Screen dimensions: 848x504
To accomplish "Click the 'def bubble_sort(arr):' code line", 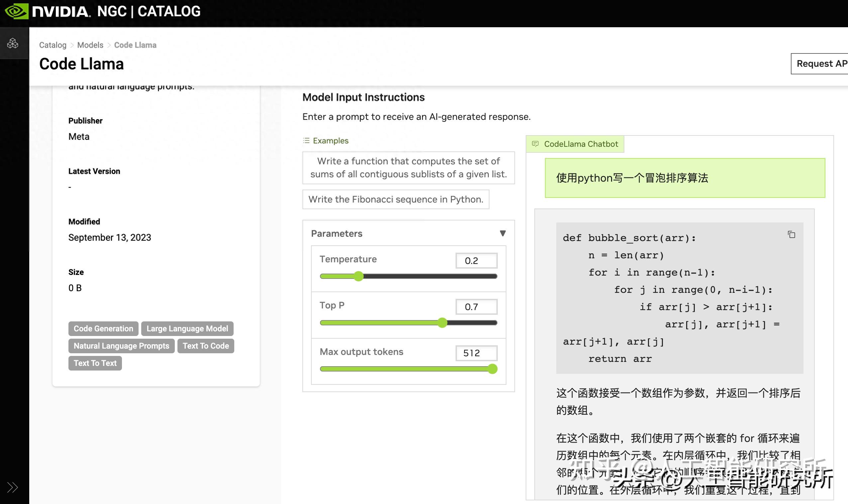I will (629, 238).
